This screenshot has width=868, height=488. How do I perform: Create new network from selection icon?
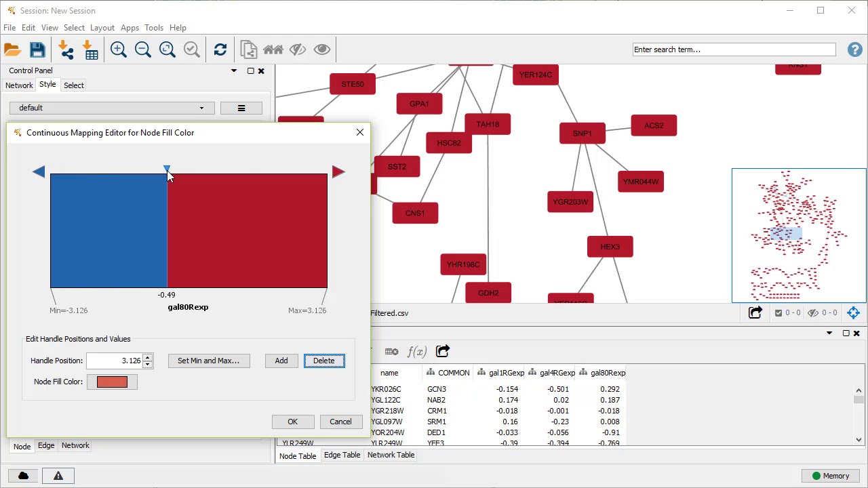point(249,49)
